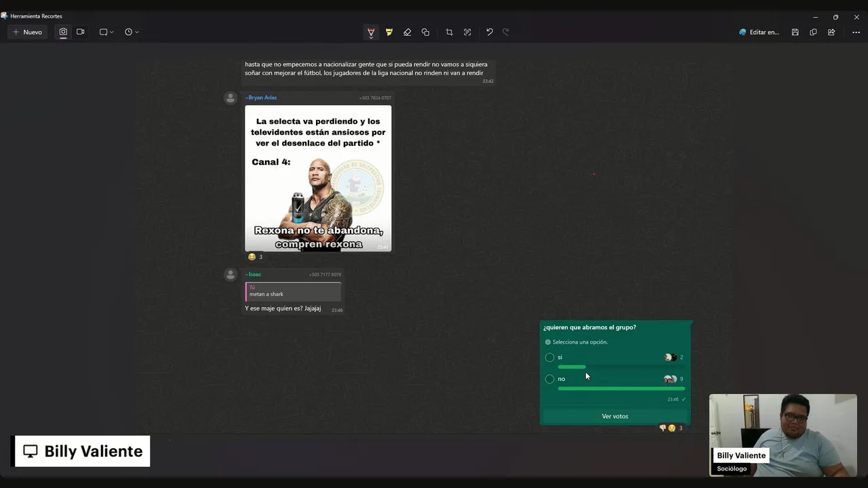This screenshot has height=488, width=868.
Task: Click Bryan Arias profile avatar
Action: [x=231, y=98]
